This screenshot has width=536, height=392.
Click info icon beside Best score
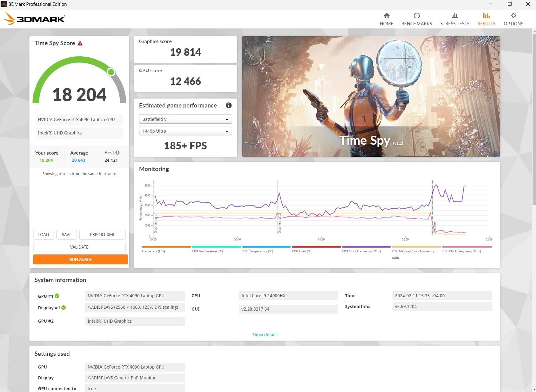117,153
